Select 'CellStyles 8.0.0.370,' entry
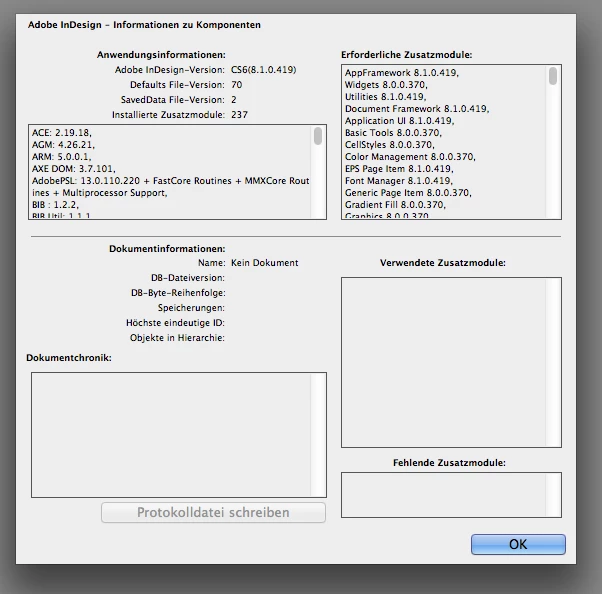 390,144
